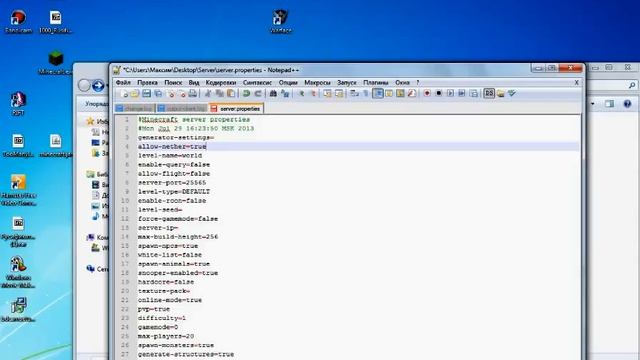
Task: Click the line online-mode=true
Action: [x=170, y=300]
